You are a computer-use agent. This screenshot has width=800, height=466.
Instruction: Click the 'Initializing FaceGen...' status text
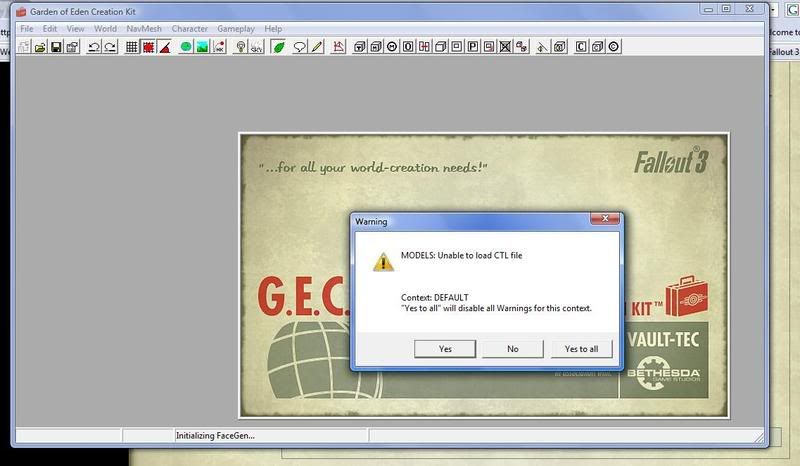(215, 436)
